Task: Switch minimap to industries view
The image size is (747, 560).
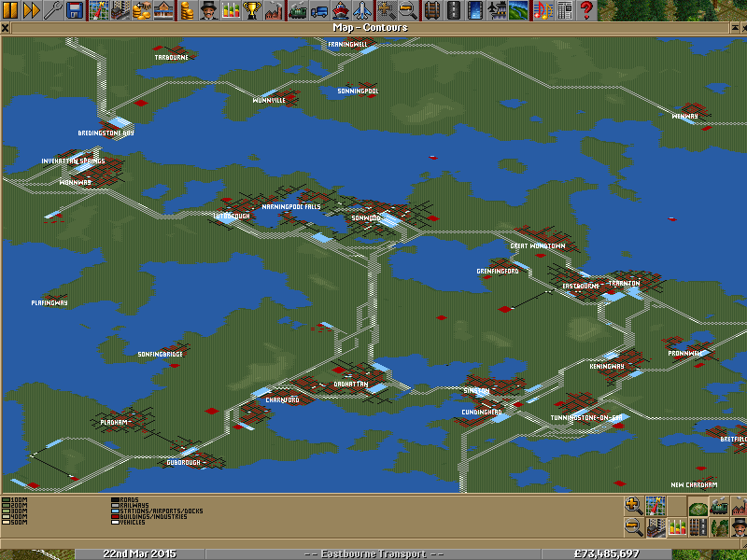Action: 738,506
